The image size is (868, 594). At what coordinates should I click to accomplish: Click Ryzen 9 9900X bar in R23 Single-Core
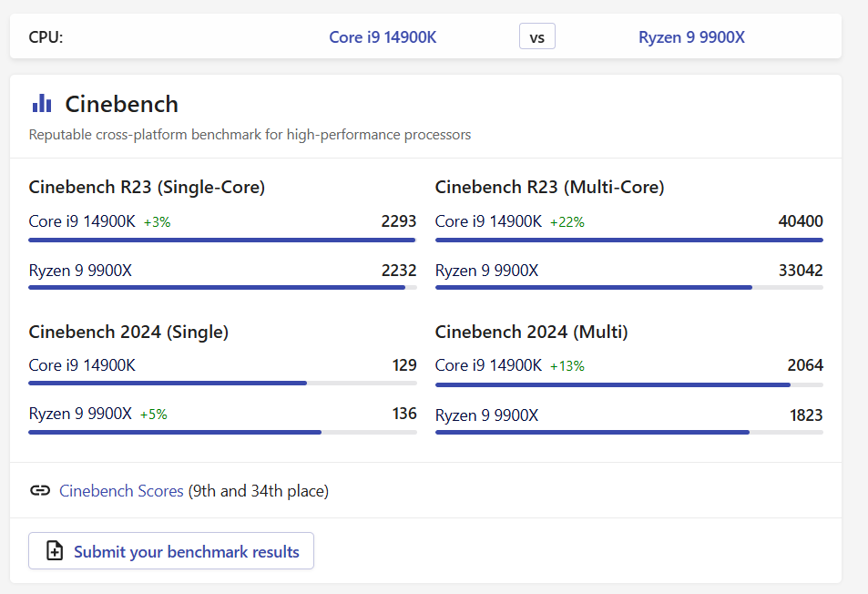pos(217,288)
